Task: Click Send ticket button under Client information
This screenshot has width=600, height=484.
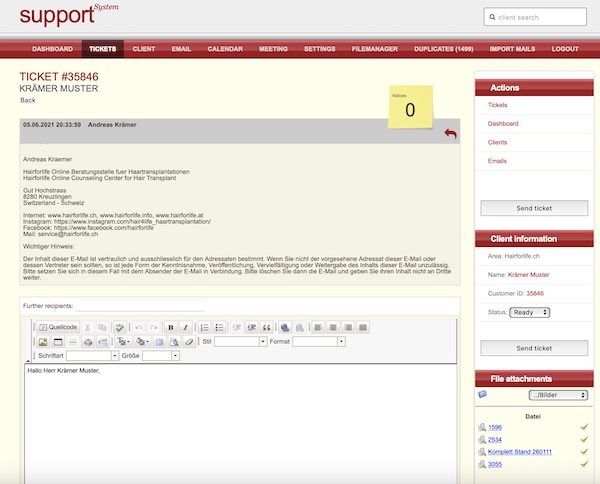Action: pyautogui.click(x=534, y=348)
